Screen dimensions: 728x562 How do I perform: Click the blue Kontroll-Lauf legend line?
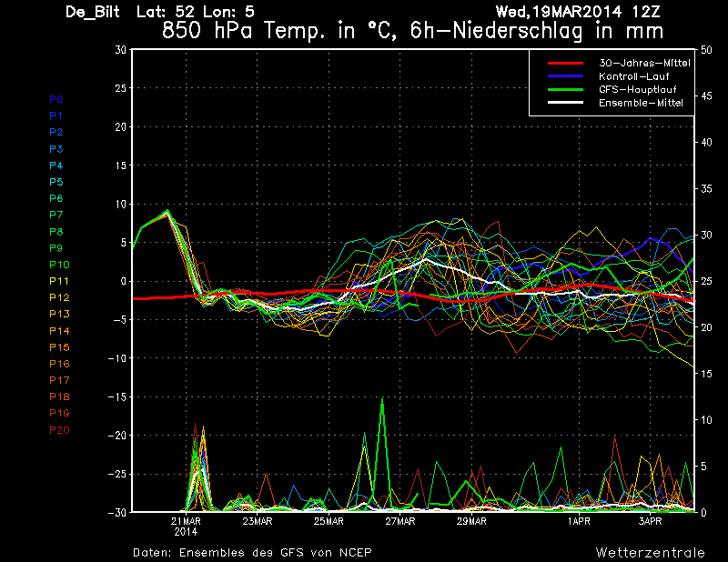[x=565, y=76]
